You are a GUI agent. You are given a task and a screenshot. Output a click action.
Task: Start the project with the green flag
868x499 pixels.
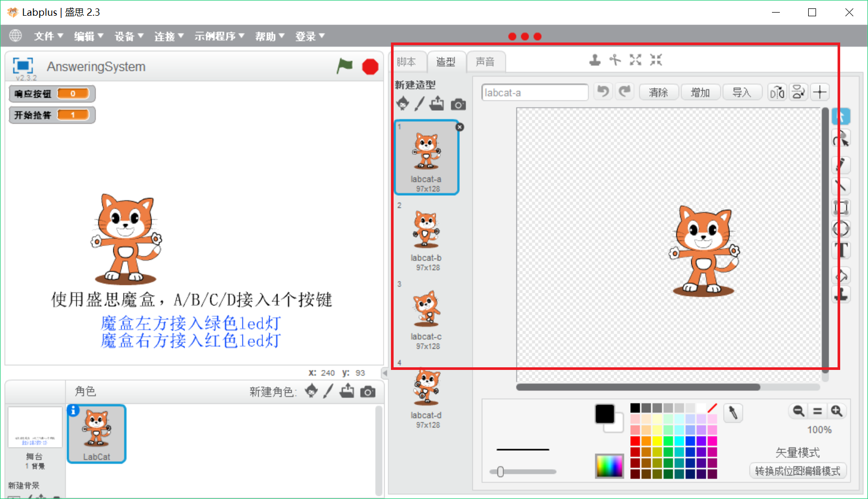point(345,66)
